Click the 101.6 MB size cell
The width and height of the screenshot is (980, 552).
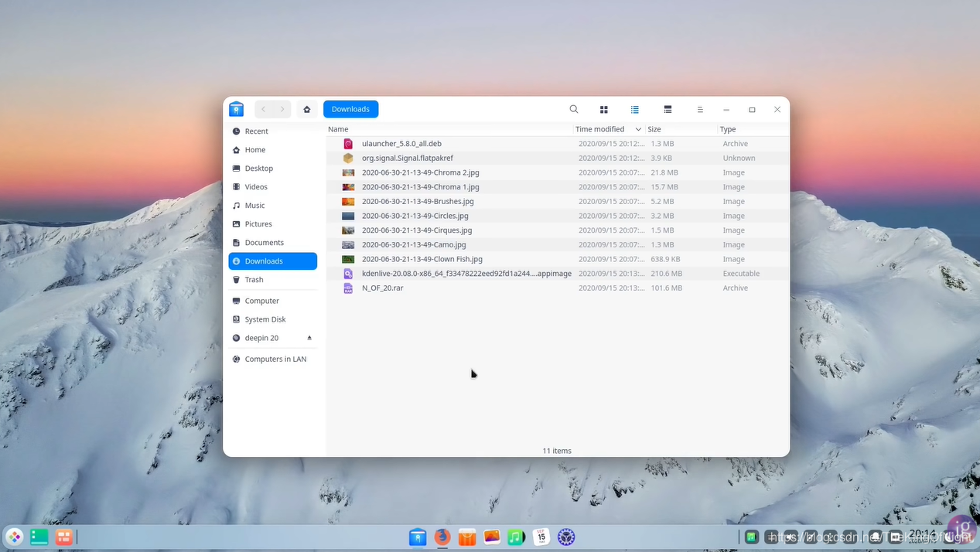(x=666, y=288)
